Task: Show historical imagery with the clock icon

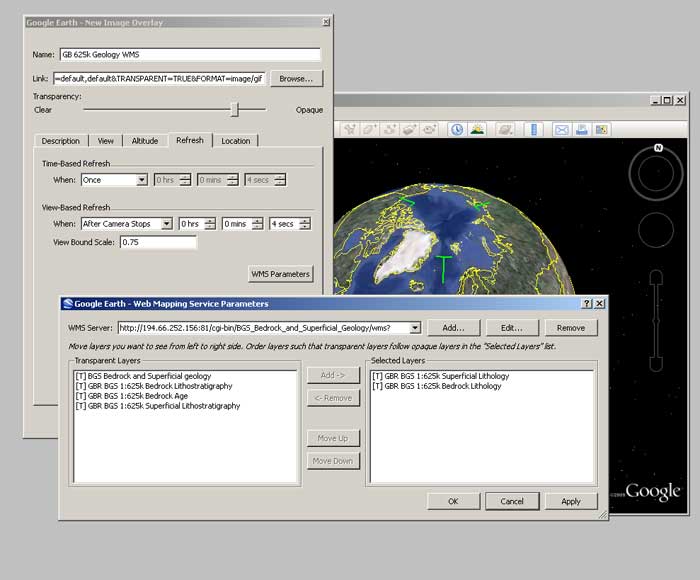Action: 457,129
